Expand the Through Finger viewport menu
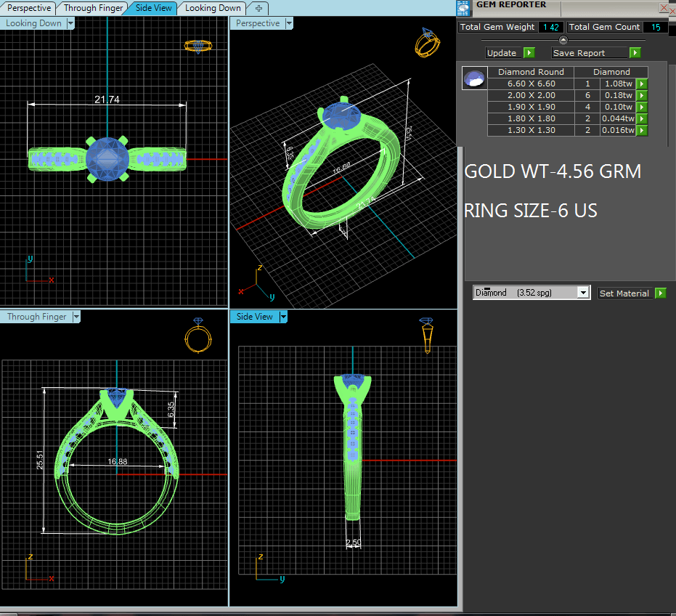Image resolution: width=676 pixels, height=616 pixels. pos(76,317)
